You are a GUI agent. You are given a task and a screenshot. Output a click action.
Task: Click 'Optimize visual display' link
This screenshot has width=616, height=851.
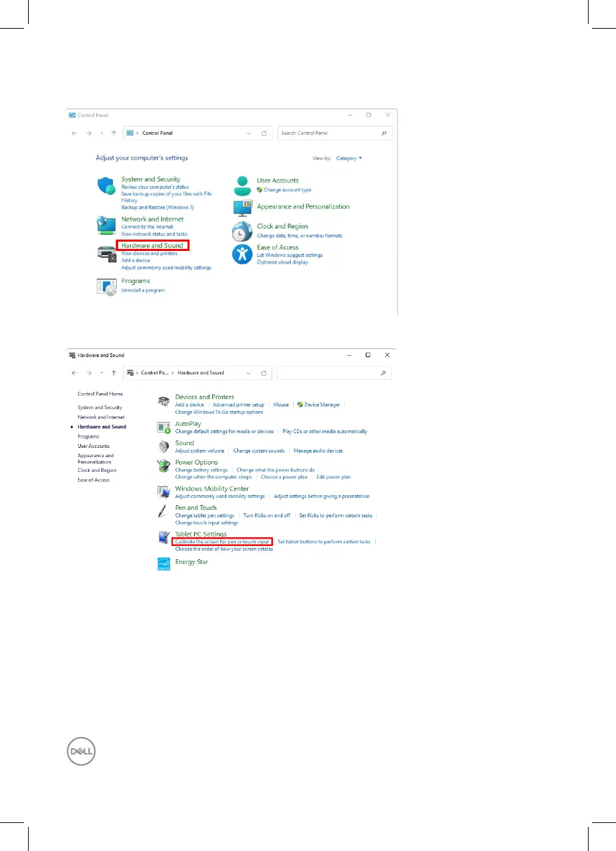coord(282,262)
